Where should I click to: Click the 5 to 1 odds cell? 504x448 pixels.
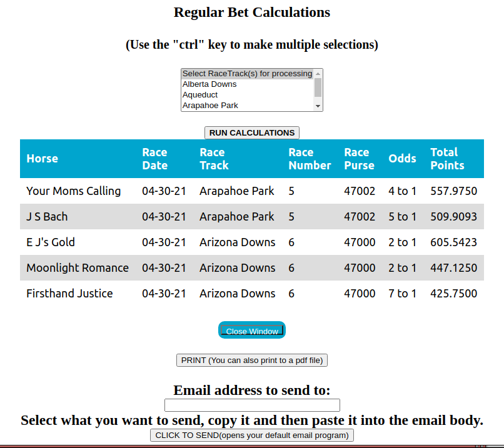402,216
